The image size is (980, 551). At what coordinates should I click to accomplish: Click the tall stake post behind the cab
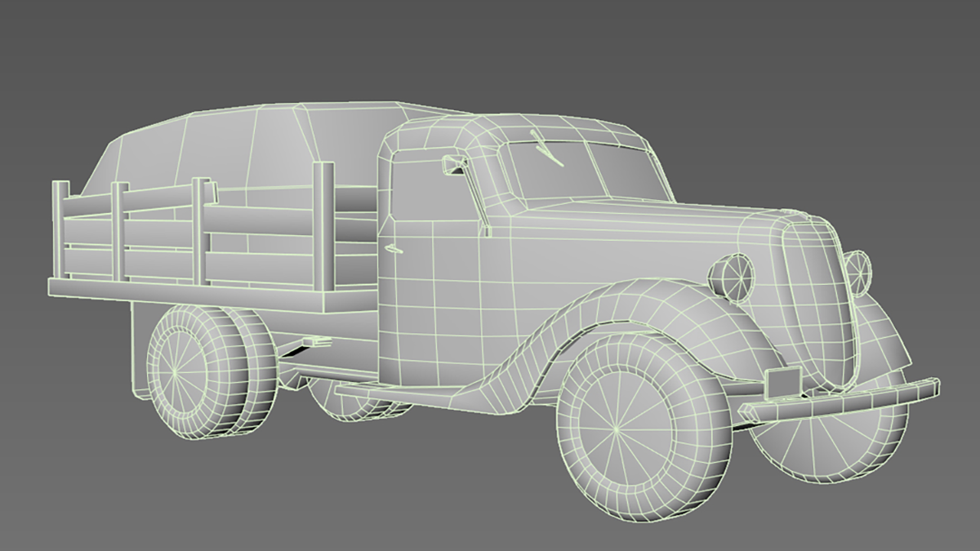point(324,233)
